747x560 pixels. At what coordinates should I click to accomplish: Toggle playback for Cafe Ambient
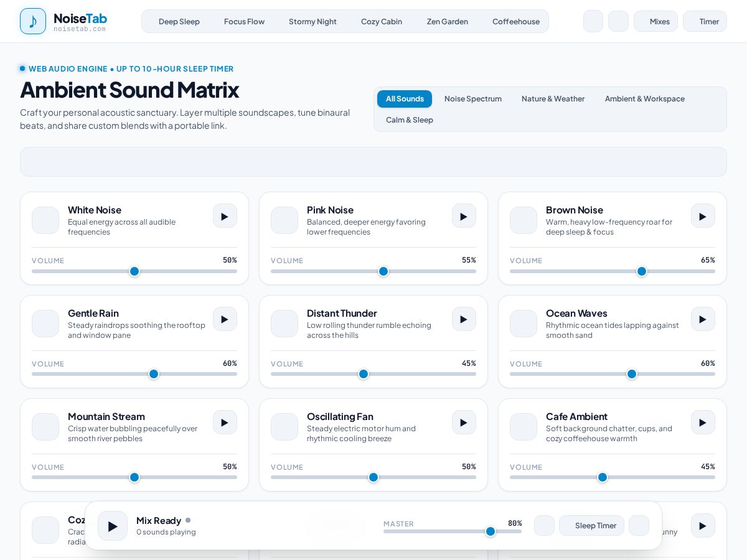tap(703, 422)
